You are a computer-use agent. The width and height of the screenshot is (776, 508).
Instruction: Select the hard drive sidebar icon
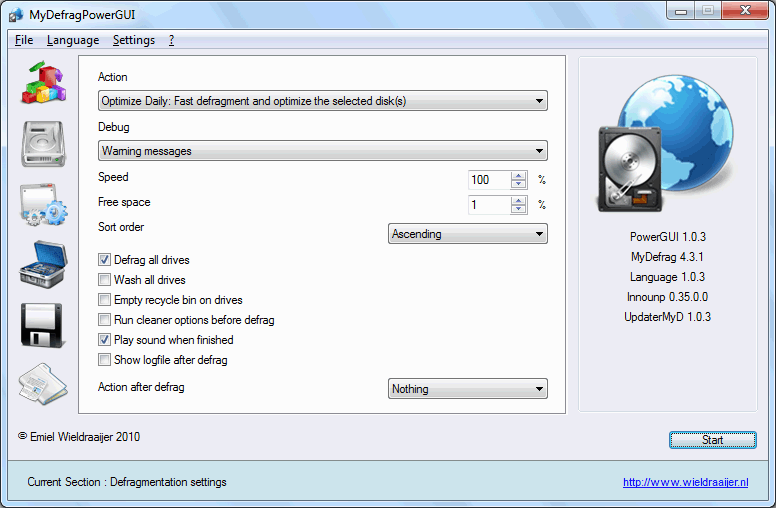[x=44, y=144]
